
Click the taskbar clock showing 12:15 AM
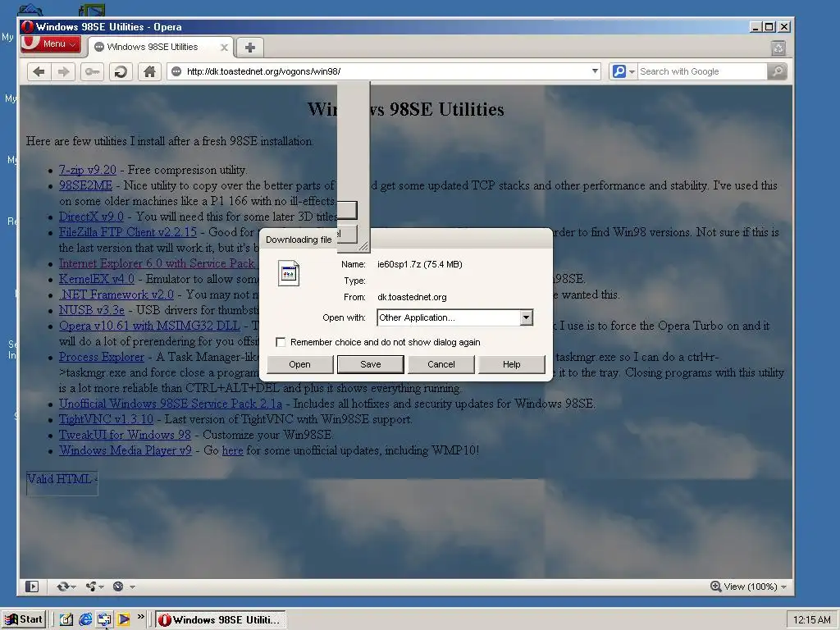pos(811,620)
